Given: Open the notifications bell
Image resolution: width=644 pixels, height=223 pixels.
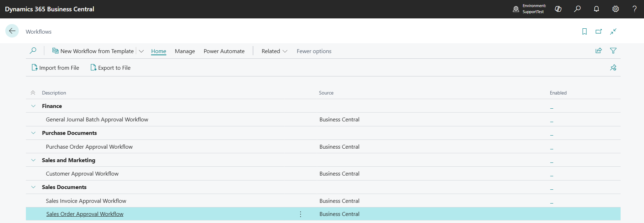Looking at the screenshot, I should 596,9.
